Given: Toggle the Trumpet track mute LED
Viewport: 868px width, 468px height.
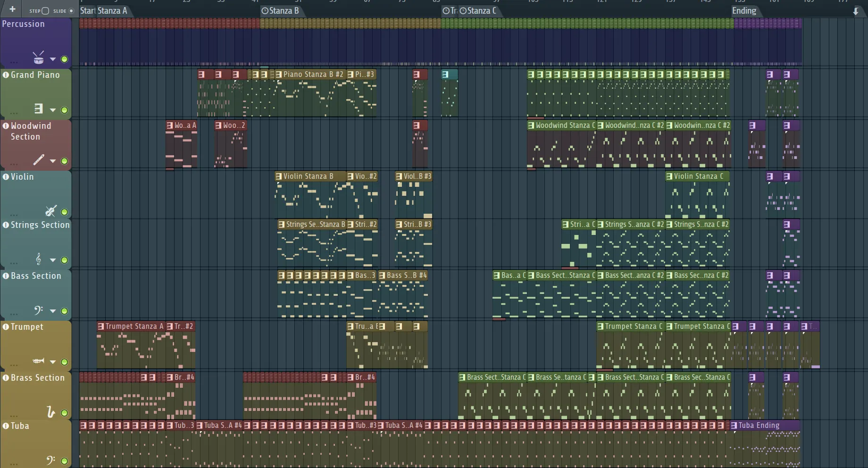Looking at the screenshot, I should pyautogui.click(x=64, y=362).
